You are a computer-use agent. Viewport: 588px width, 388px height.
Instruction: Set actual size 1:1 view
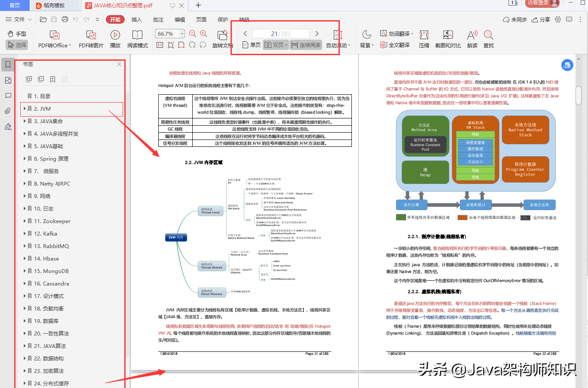160,45
